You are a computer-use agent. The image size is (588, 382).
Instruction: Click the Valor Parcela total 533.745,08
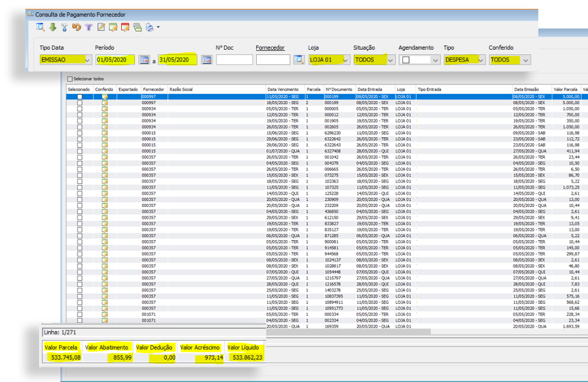click(x=66, y=358)
